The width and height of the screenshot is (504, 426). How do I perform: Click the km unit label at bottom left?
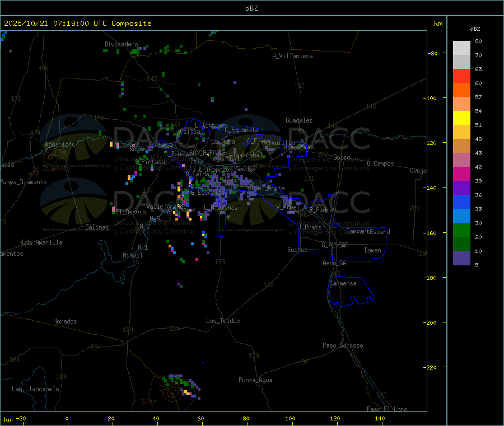(x=8, y=420)
